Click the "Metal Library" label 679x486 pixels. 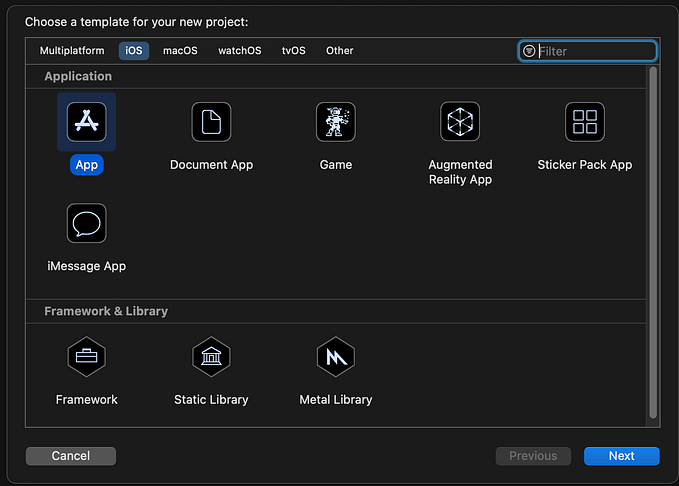[x=336, y=399]
